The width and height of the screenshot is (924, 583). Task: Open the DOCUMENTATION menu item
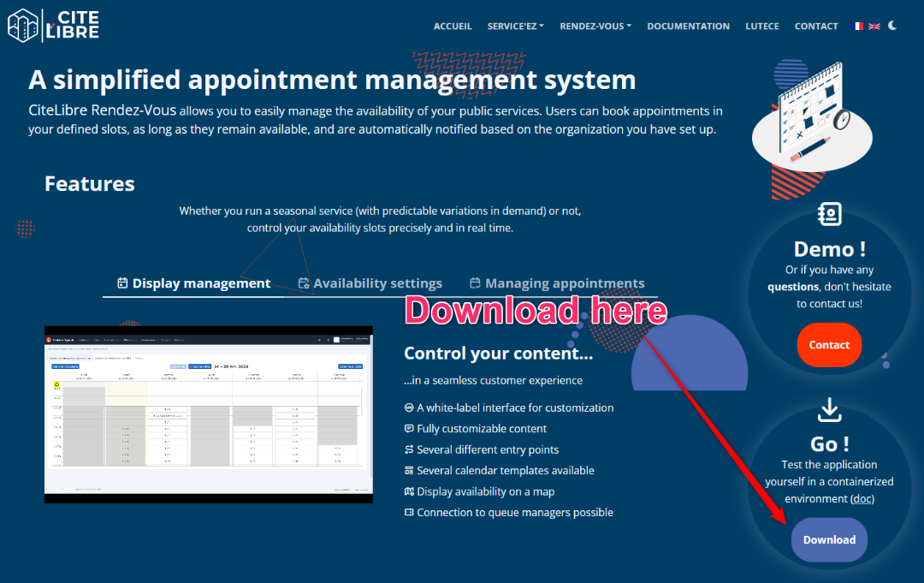coord(688,27)
